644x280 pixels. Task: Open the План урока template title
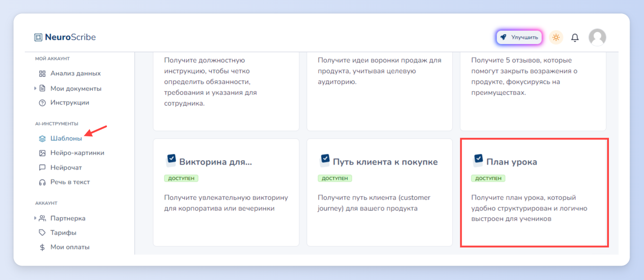[x=511, y=162]
